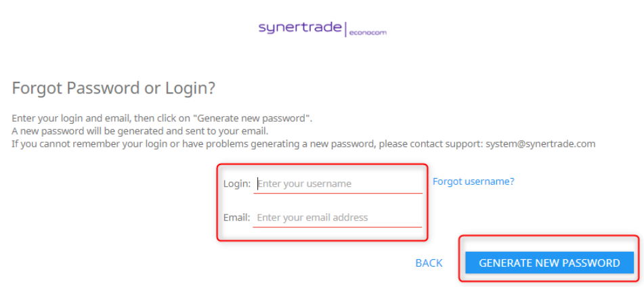The height and width of the screenshot is (287, 644).
Task: Click the divider bar between logo wordmarks
Action: pyautogui.click(x=346, y=30)
